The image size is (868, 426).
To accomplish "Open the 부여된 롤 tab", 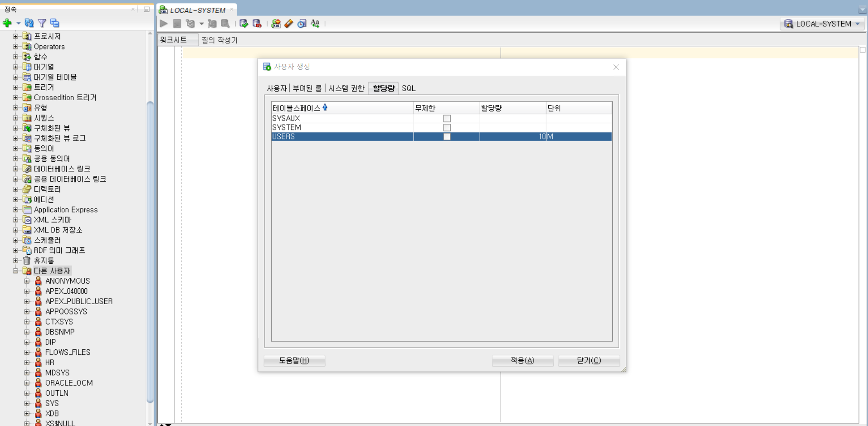I will 307,88.
